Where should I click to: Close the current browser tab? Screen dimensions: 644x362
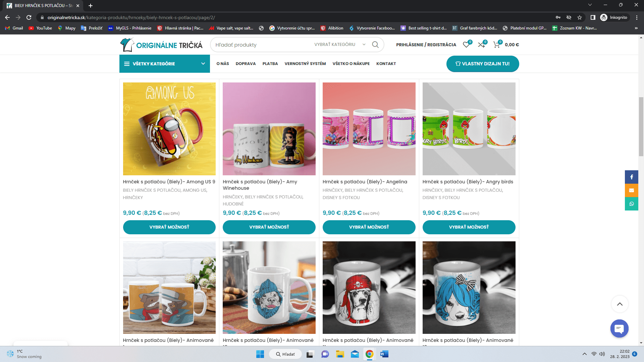coord(78,6)
